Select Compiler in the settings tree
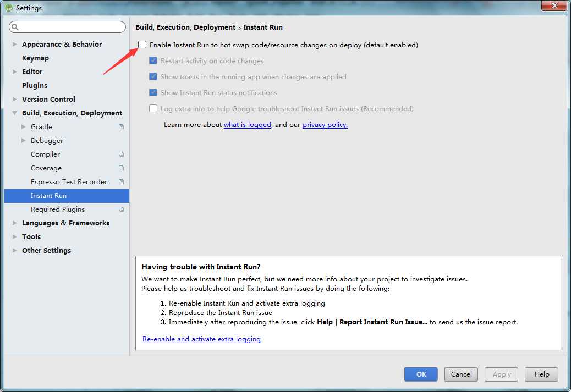 click(x=45, y=154)
